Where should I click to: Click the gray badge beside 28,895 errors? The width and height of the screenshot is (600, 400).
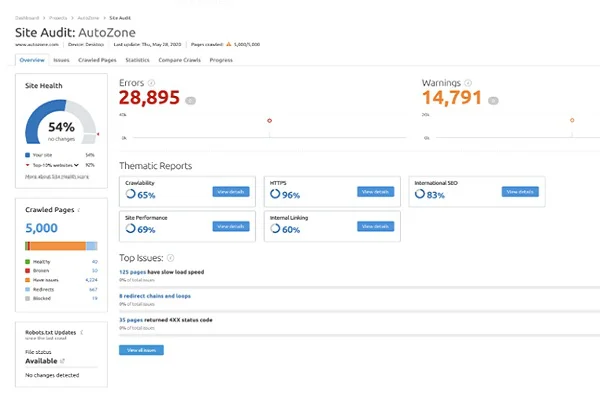point(191,101)
